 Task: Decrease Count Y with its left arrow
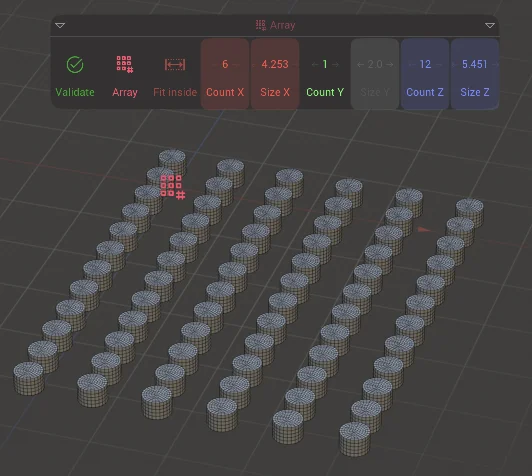tap(315, 64)
